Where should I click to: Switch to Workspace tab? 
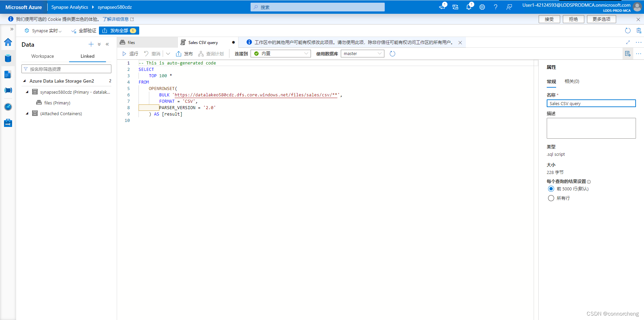[x=43, y=56]
